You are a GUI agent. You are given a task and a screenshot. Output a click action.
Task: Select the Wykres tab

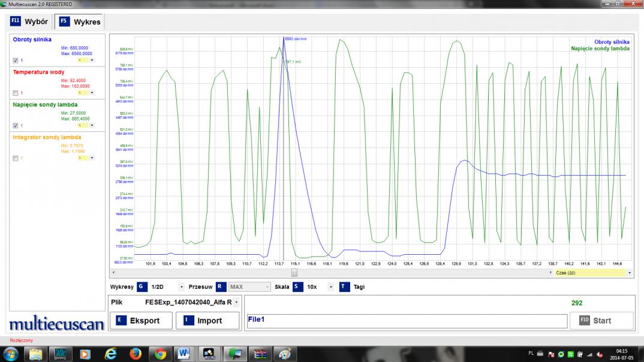(80, 22)
